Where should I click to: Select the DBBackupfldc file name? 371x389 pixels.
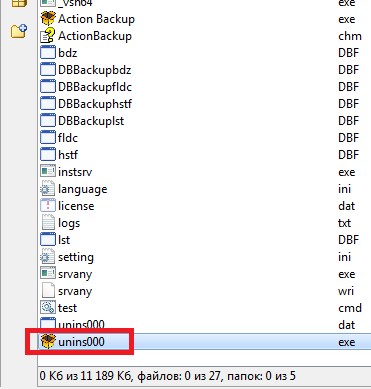click(x=95, y=87)
